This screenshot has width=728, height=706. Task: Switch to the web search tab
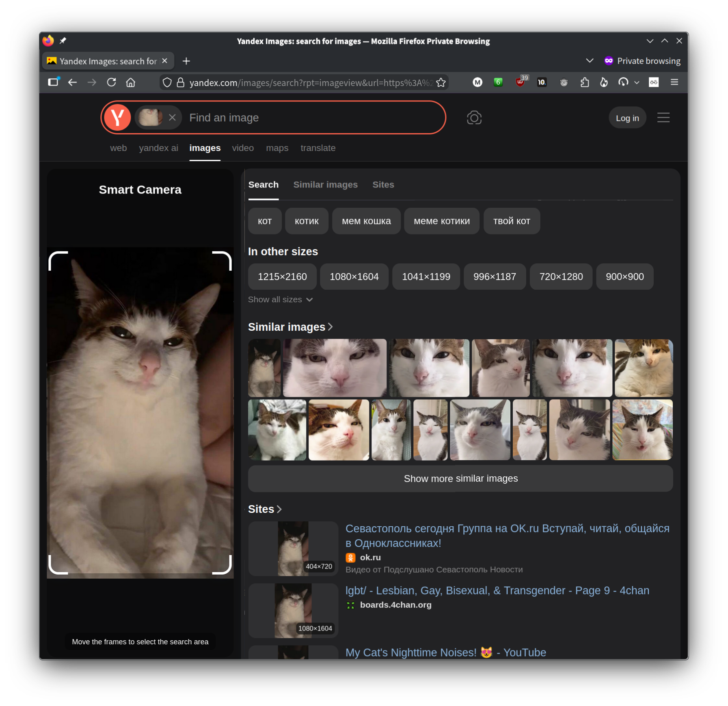tap(118, 148)
